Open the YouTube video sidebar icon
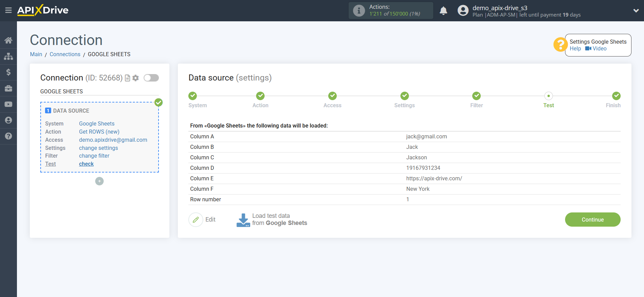 coord(8,104)
